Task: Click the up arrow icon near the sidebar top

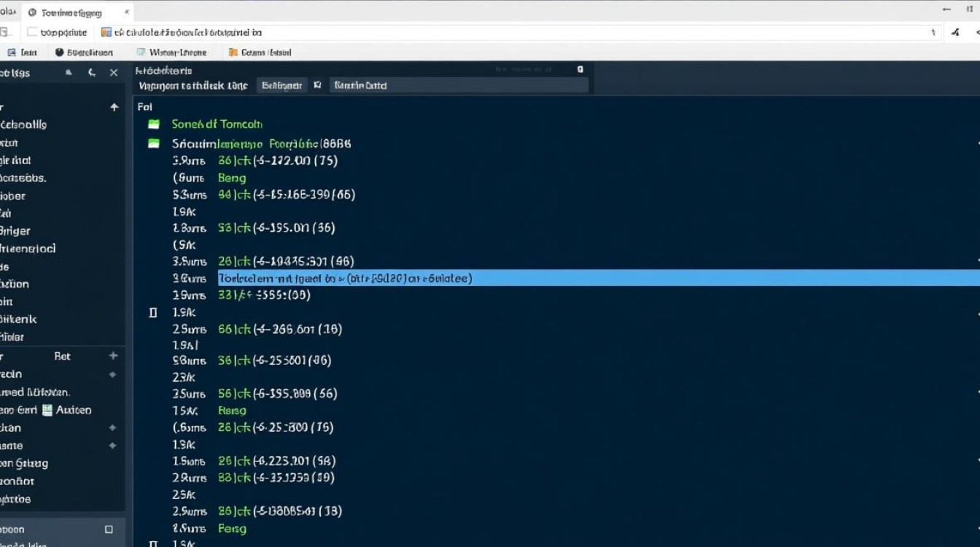Action: (x=113, y=106)
